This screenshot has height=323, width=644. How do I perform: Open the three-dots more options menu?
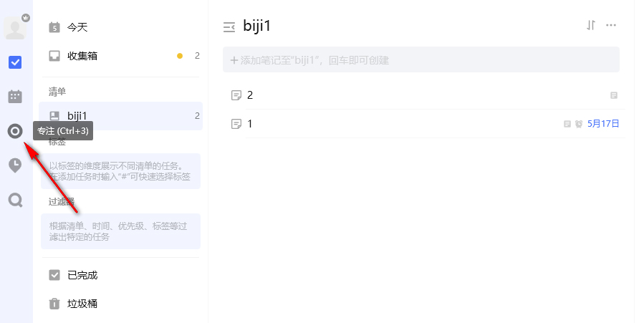[x=611, y=26]
